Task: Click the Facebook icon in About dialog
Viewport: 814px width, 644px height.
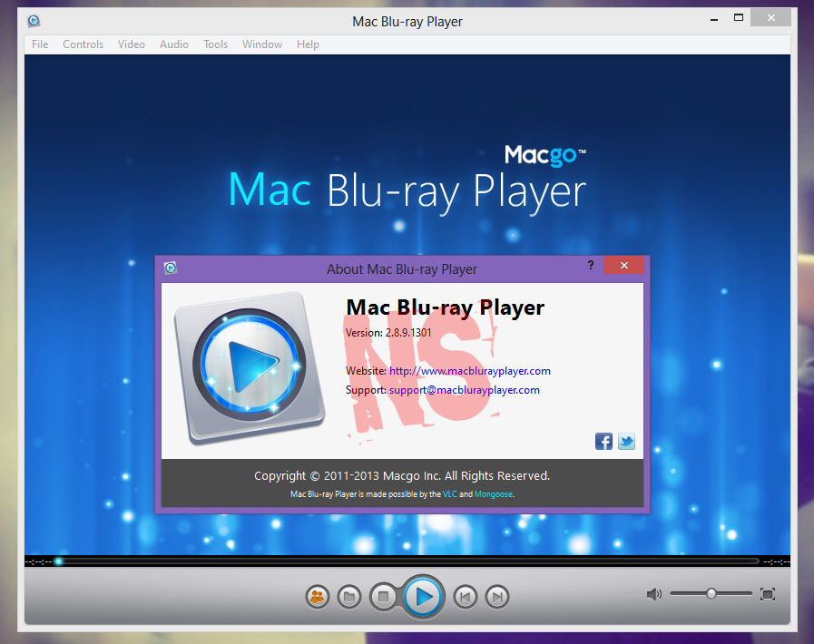Action: pyautogui.click(x=603, y=442)
